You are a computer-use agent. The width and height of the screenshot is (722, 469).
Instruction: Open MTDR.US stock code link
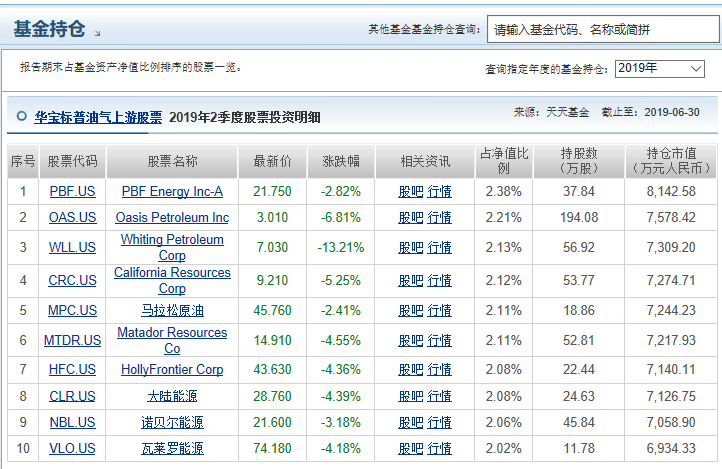(72, 340)
